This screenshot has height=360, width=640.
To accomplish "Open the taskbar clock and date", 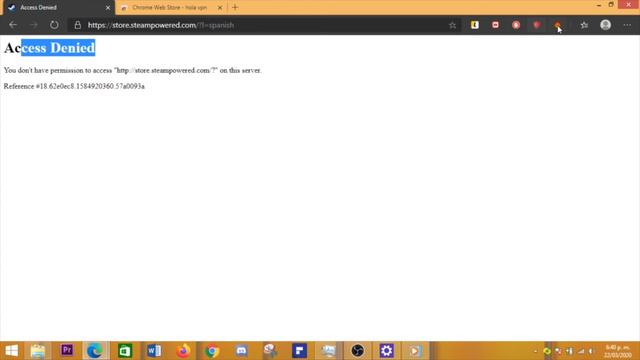I will pyautogui.click(x=617, y=351).
